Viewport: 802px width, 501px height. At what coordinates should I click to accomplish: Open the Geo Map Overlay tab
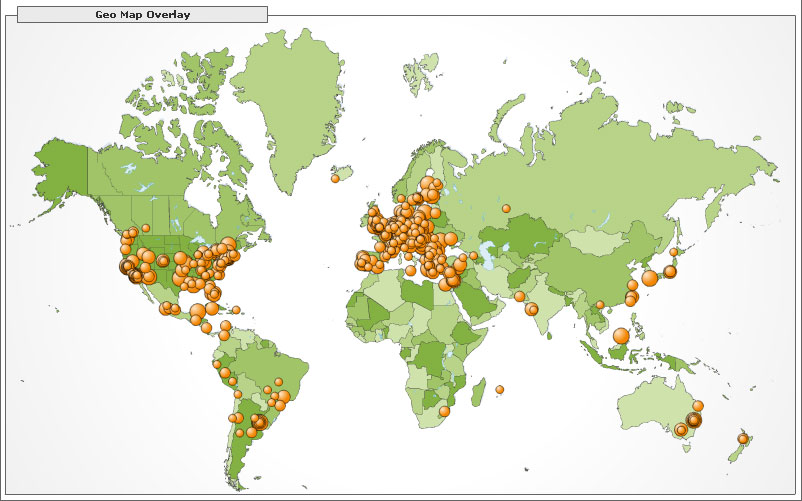(143, 15)
